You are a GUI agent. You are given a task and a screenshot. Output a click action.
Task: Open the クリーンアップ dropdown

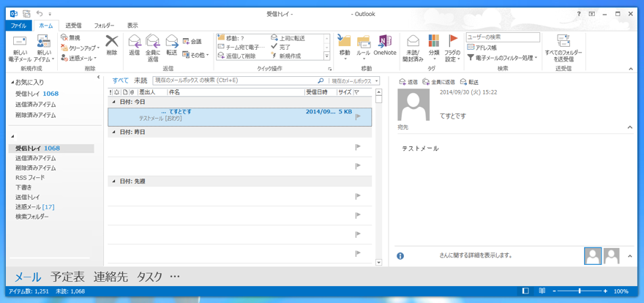click(80, 48)
